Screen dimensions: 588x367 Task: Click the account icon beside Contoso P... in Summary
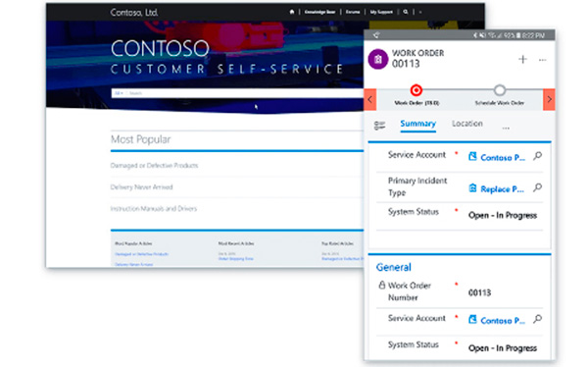pyautogui.click(x=472, y=156)
